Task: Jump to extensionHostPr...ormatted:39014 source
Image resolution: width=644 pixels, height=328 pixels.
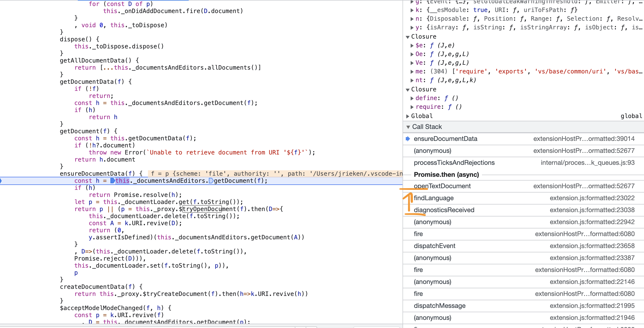Action: (584, 138)
